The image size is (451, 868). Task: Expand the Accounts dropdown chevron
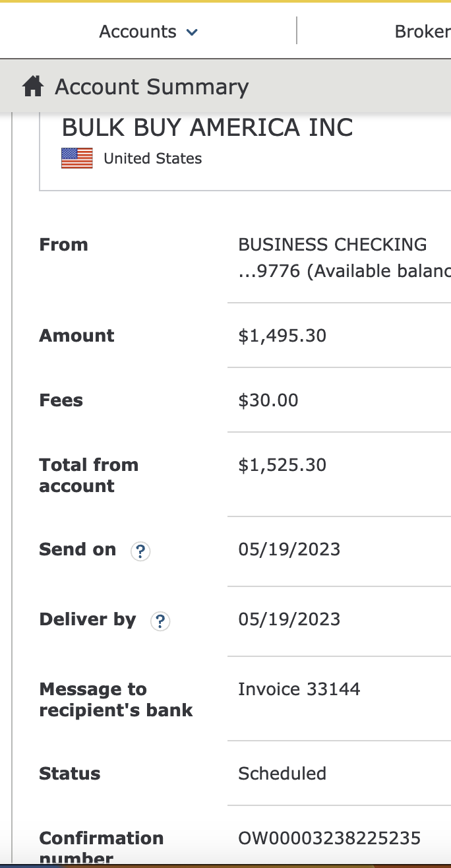(x=192, y=32)
